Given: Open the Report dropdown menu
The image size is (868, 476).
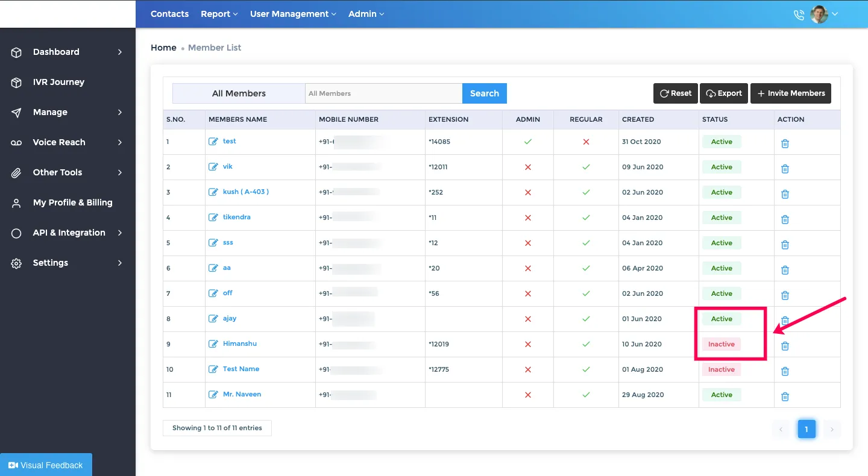Looking at the screenshot, I should [x=219, y=14].
